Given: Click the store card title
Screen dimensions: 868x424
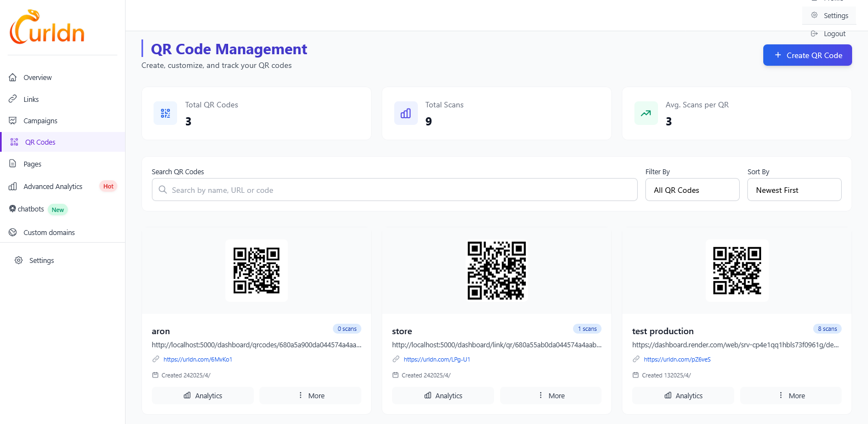Looking at the screenshot, I should (402, 331).
